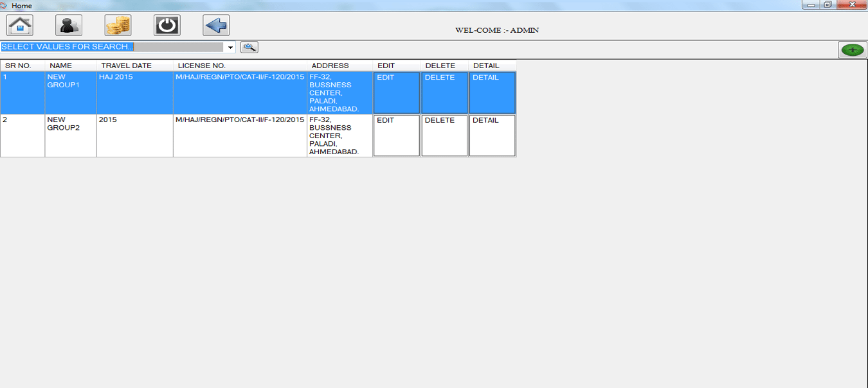The height and width of the screenshot is (388, 868).
Task: Open the gold coins payment icon
Action: click(118, 25)
